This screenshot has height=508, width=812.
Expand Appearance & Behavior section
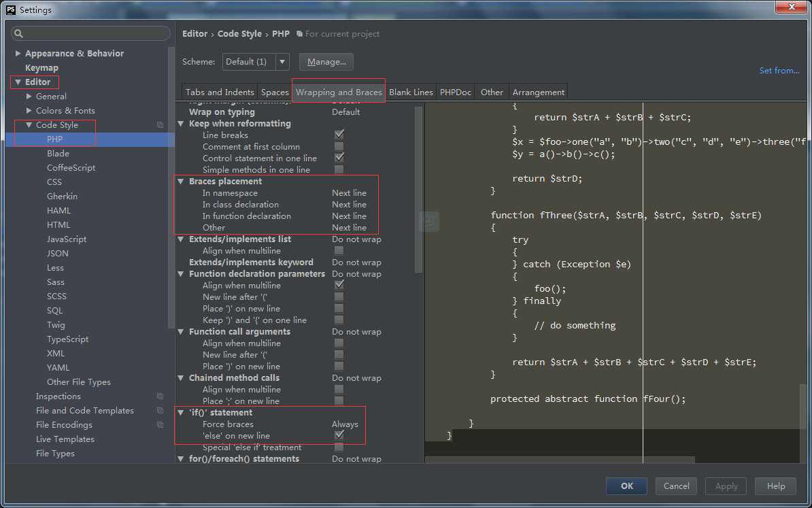coord(18,53)
